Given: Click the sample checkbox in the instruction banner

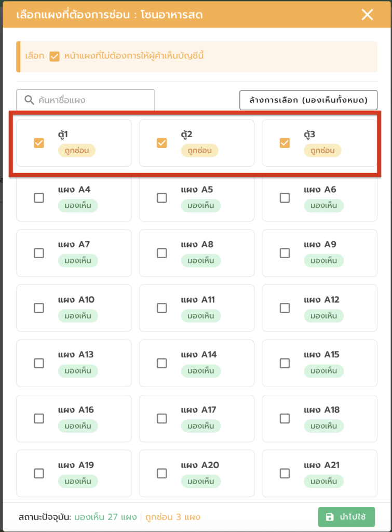Looking at the screenshot, I should click(x=55, y=56).
